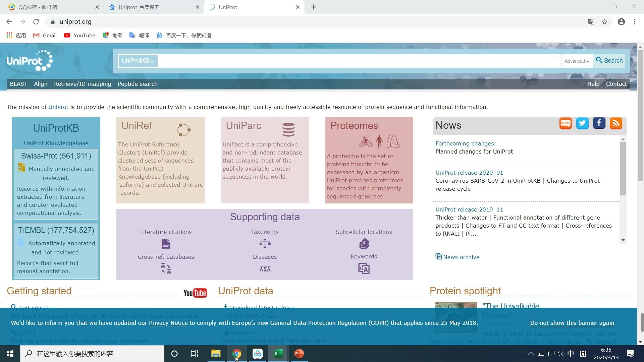Screen dimensions: 644x362
Task: Select the UniProtKB dropdown menu
Action: [137, 61]
